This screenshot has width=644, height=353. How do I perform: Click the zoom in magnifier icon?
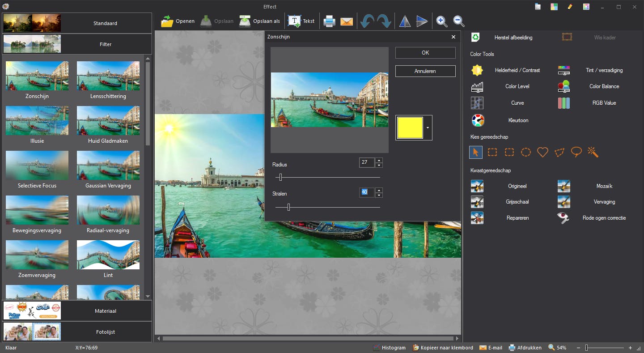point(441,21)
